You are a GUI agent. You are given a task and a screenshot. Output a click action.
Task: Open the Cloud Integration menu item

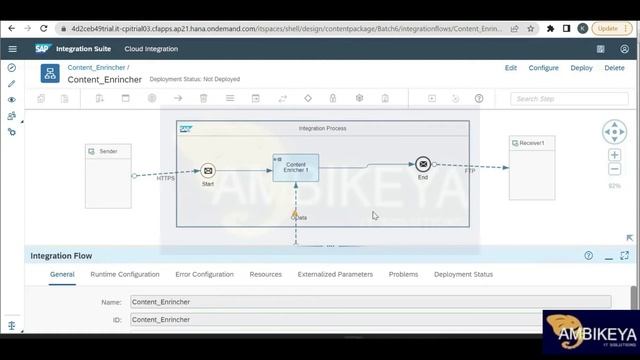pyautogui.click(x=151, y=49)
